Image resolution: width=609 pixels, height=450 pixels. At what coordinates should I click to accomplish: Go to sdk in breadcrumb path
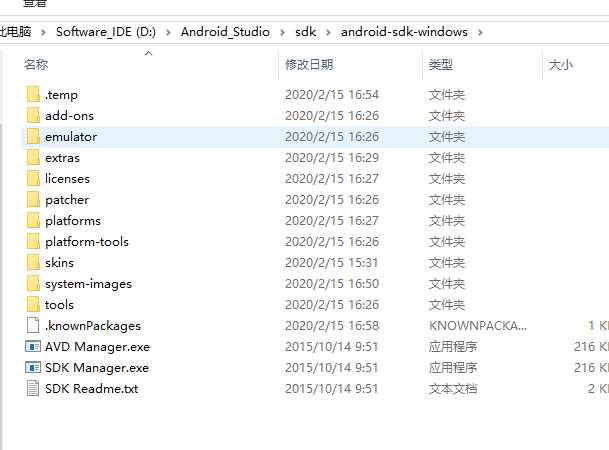(x=306, y=32)
